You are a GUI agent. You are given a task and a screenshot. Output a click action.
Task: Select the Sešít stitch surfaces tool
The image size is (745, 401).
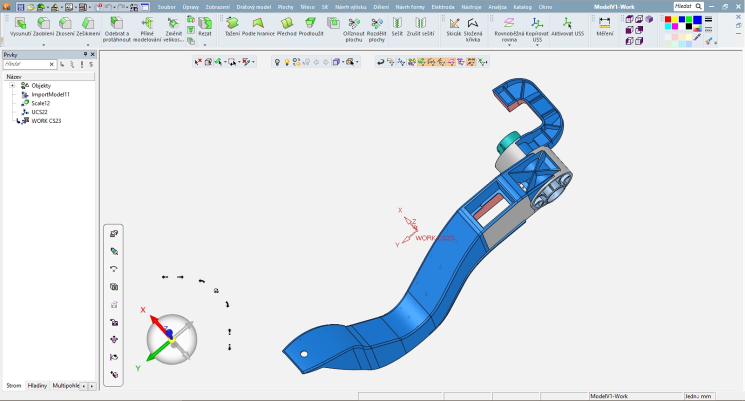[397, 26]
